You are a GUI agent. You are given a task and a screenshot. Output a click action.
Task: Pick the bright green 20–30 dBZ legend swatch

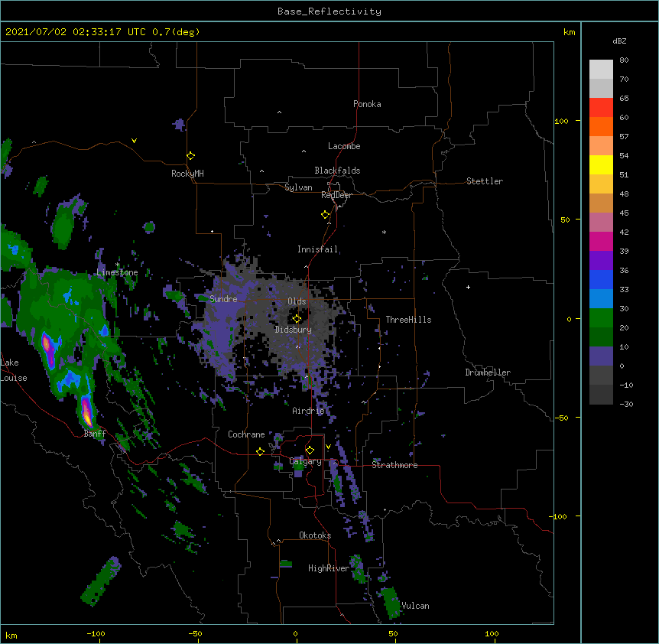tap(601, 318)
